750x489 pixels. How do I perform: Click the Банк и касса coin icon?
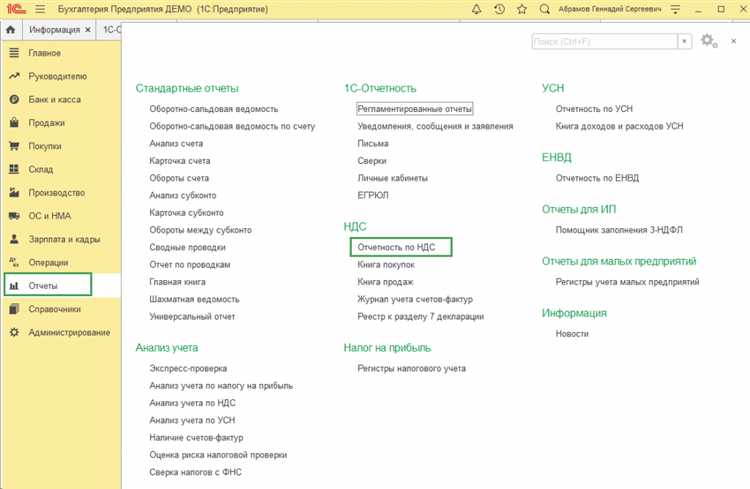coord(14,100)
